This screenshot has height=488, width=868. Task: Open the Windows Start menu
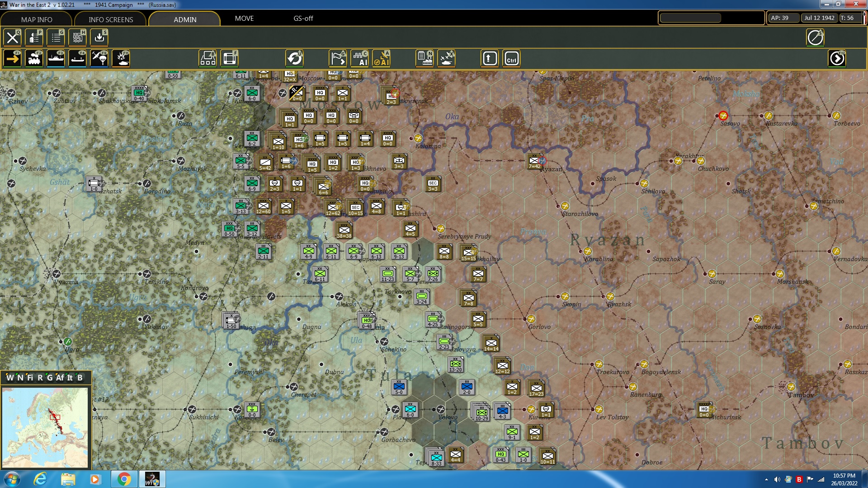12,479
